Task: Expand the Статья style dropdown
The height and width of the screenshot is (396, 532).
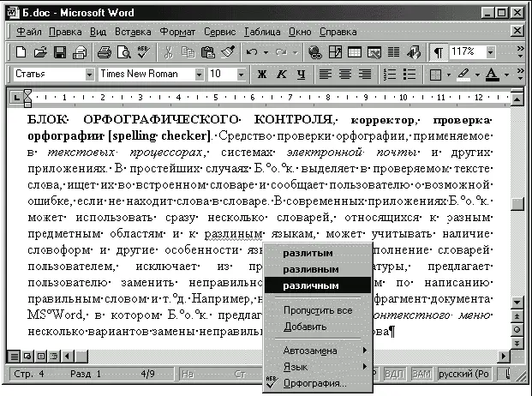Action: coord(89,75)
